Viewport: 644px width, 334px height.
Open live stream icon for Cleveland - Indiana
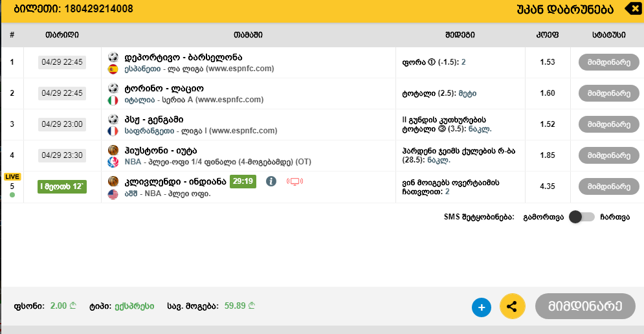point(294,181)
